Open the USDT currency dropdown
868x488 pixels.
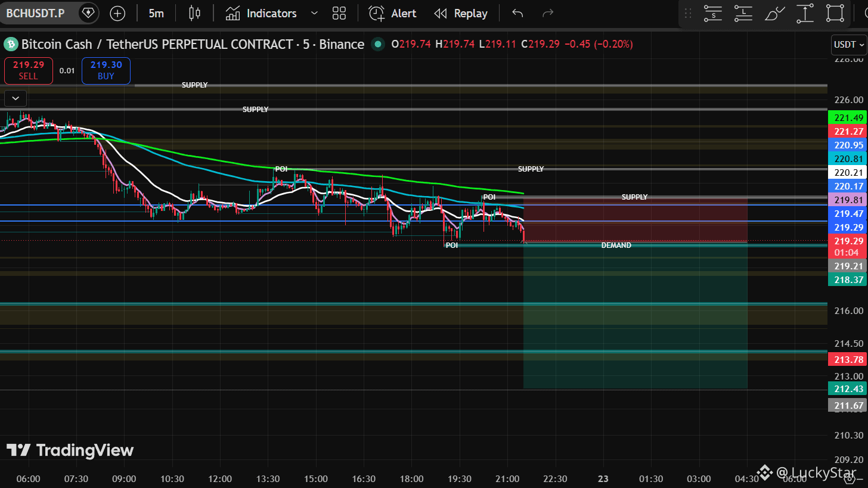(848, 45)
